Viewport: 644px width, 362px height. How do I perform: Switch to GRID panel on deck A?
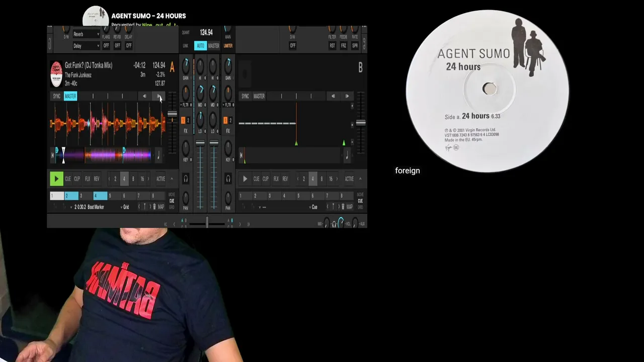(172, 207)
